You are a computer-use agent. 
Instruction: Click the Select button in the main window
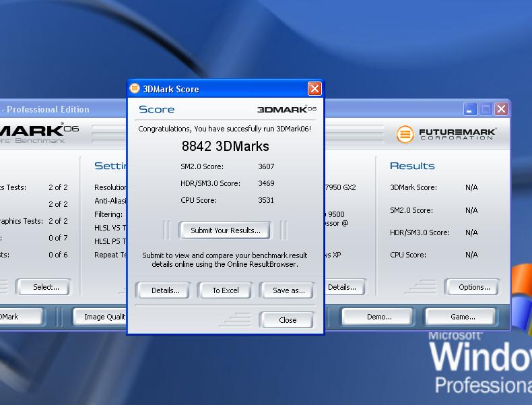click(45, 287)
